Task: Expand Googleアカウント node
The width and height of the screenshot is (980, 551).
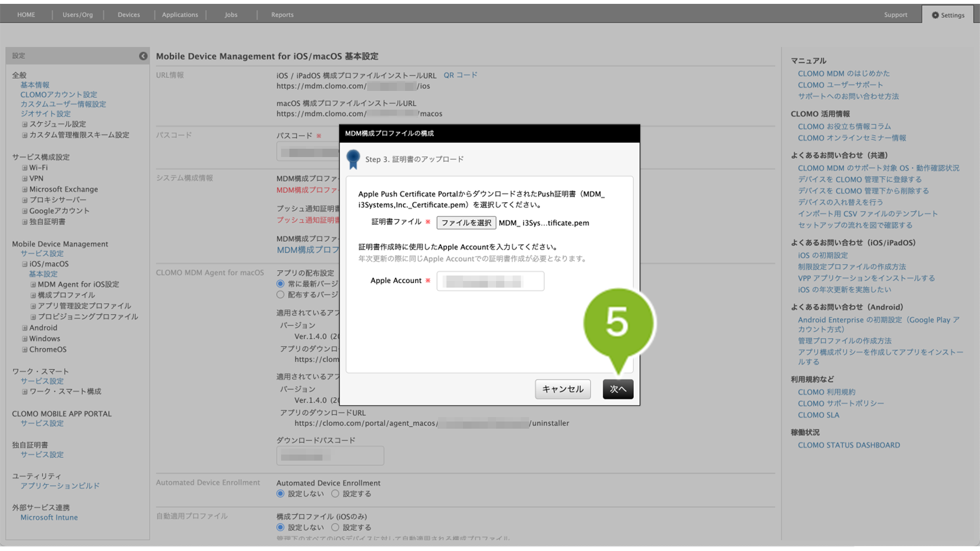Action: click(x=24, y=211)
